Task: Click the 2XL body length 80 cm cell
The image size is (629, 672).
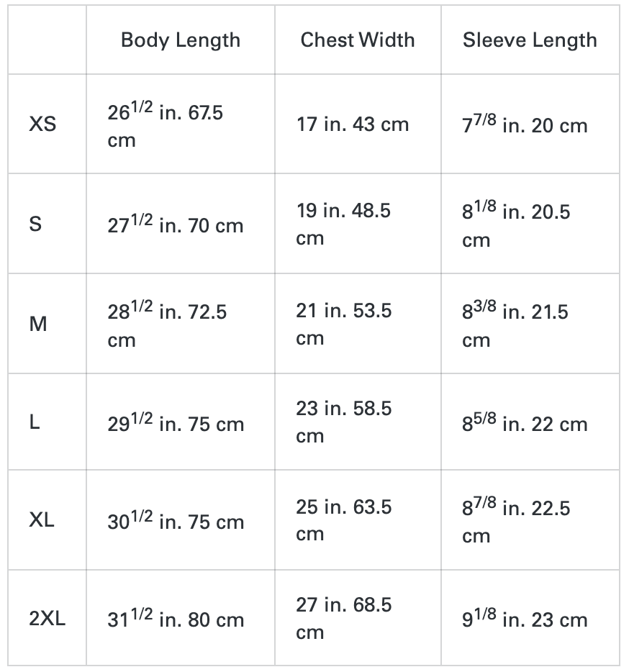Action: pyautogui.click(x=176, y=619)
